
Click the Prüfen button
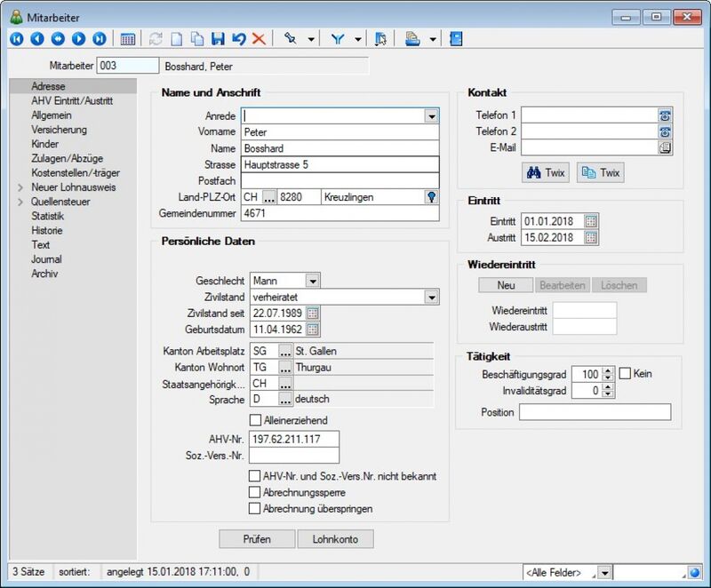tap(257, 539)
